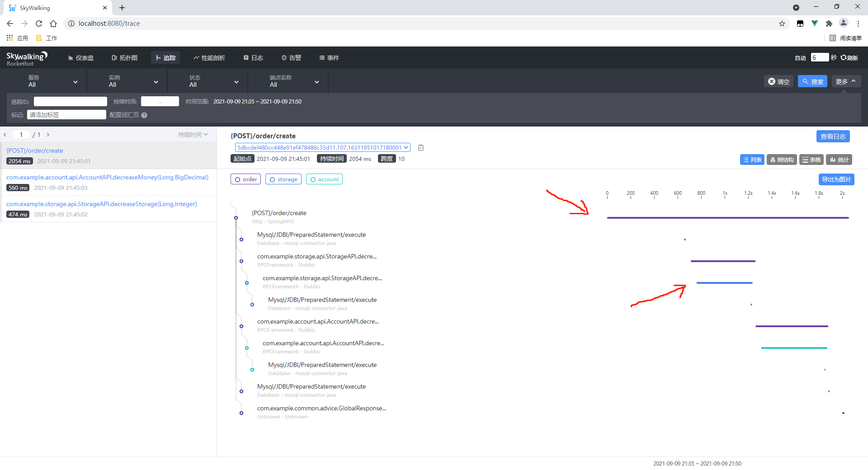Open the 持续时间 sort dropdown
This screenshot has width=868, height=470.
coord(193,135)
